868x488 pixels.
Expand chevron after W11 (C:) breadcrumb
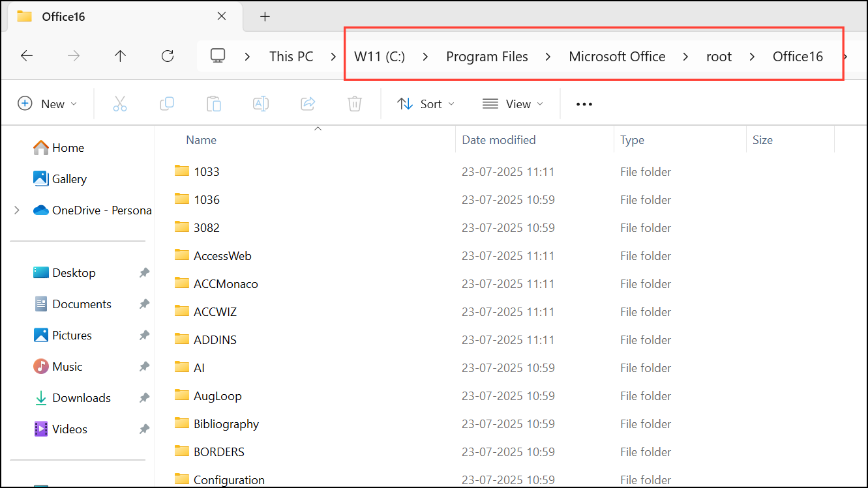(426, 57)
